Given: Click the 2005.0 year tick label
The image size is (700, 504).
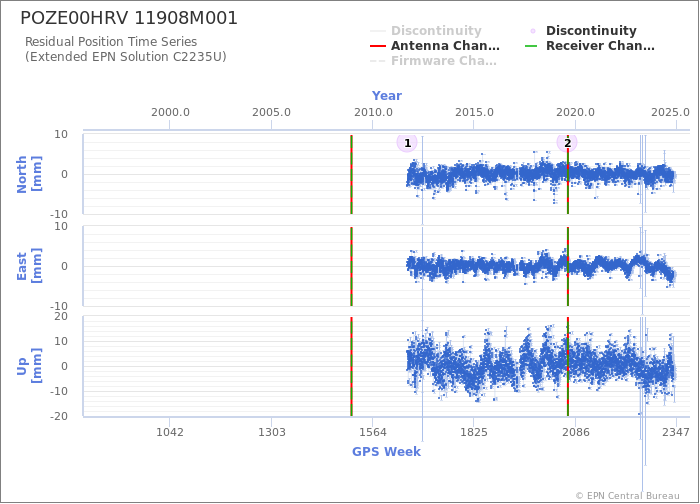Looking at the screenshot, I should point(271,112).
